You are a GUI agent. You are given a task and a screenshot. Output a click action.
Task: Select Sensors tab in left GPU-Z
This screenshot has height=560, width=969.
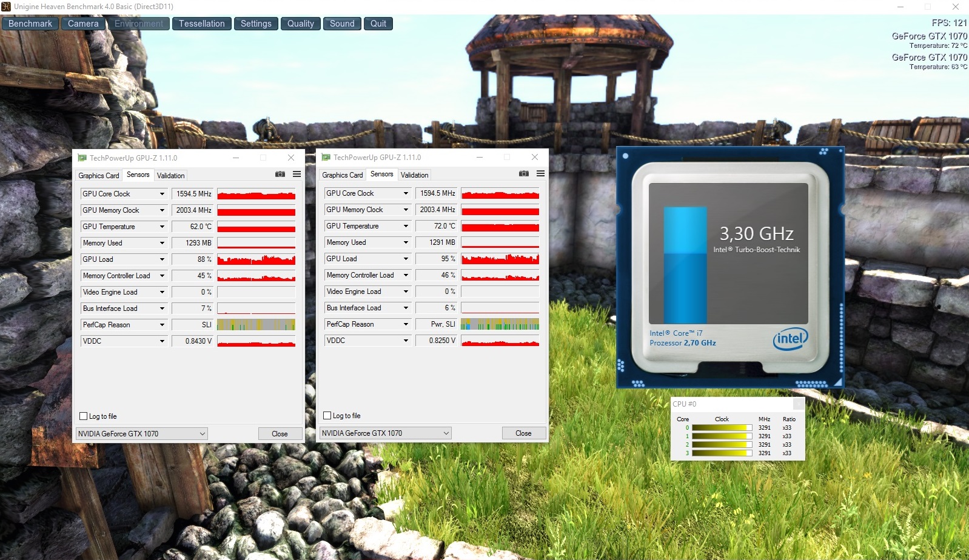tap(138, 175)
